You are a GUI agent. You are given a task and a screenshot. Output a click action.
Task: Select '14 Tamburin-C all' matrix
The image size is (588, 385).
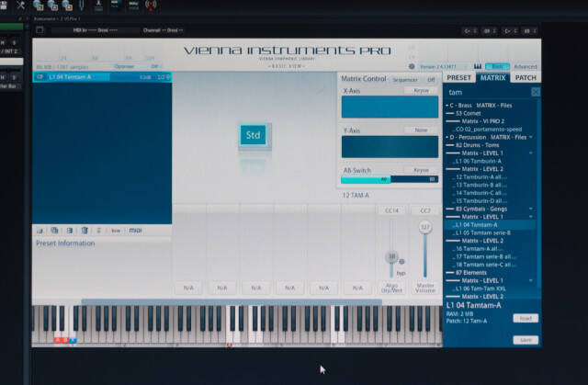[481, 193]
